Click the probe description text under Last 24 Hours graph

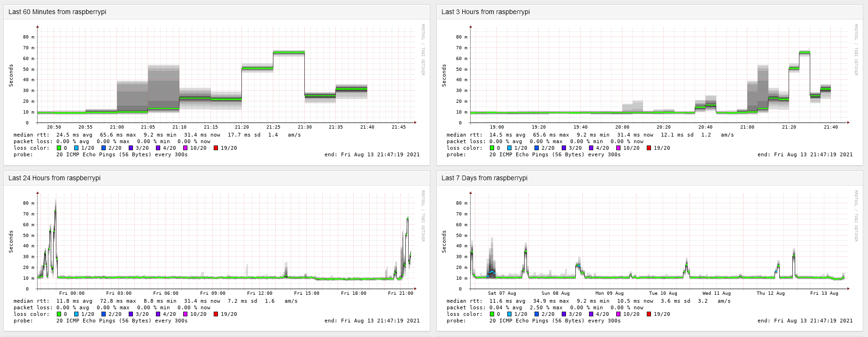(122, 321)
